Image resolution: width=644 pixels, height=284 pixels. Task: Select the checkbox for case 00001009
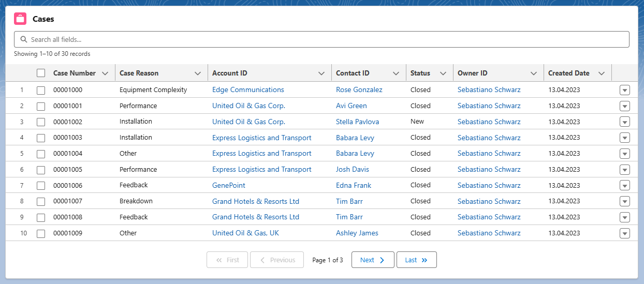click(41, 234)
